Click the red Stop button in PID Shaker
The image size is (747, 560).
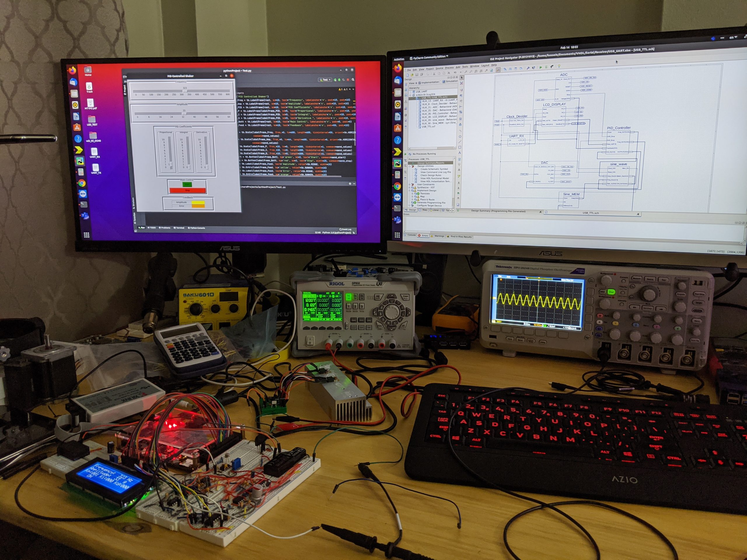(x=187, y=190)
